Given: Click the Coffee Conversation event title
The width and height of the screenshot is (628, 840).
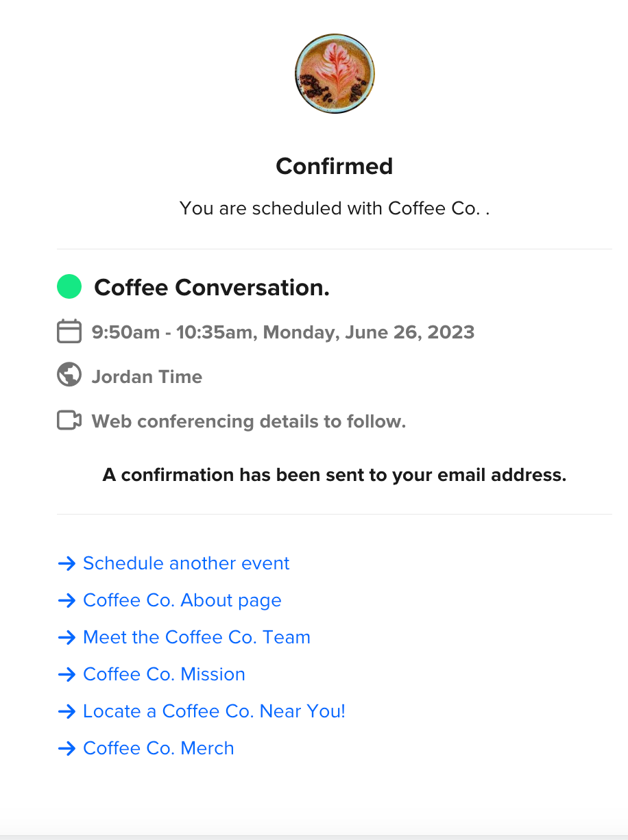Looking at the screenshot, I should tap(212, 287).
